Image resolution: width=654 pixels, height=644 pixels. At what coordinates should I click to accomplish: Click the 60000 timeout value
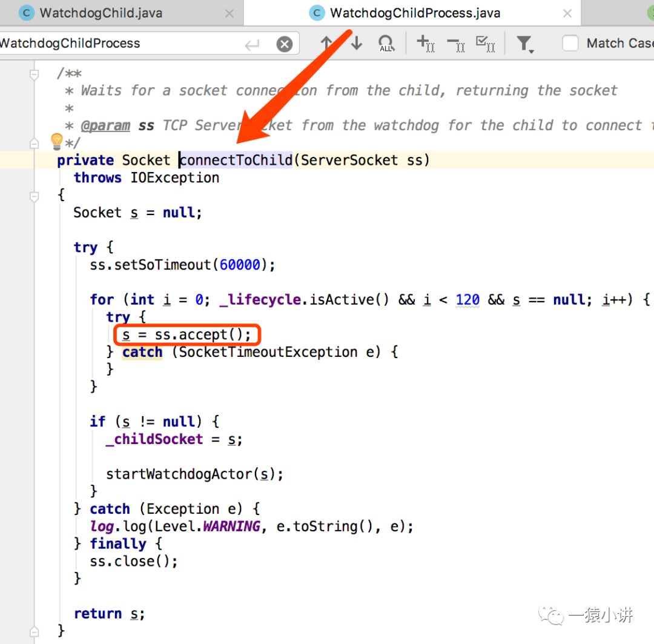240,265
